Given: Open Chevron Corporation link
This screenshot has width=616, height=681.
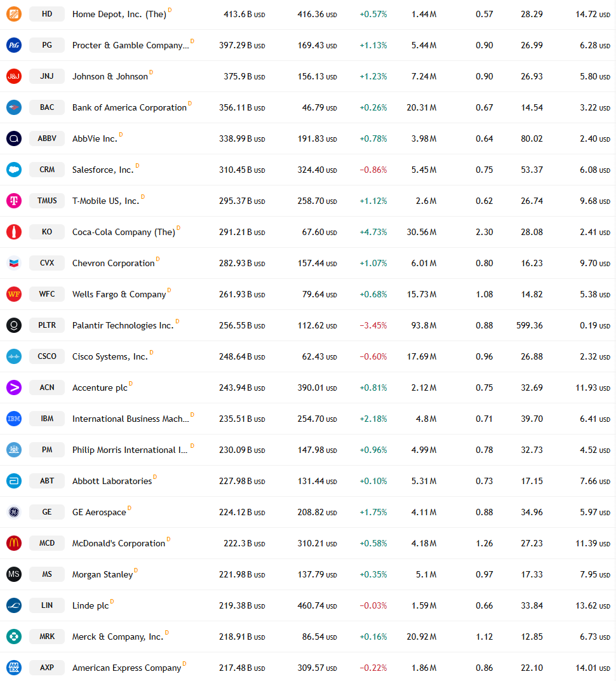Looking at the screenshot, I should pyautogui.click(x=113, y=263).
